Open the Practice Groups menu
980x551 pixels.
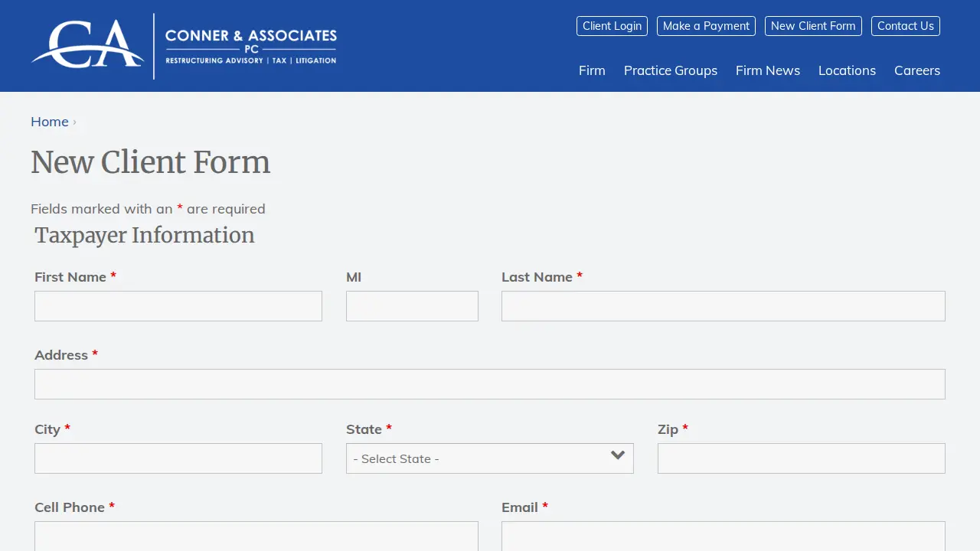tap(671, 70)
